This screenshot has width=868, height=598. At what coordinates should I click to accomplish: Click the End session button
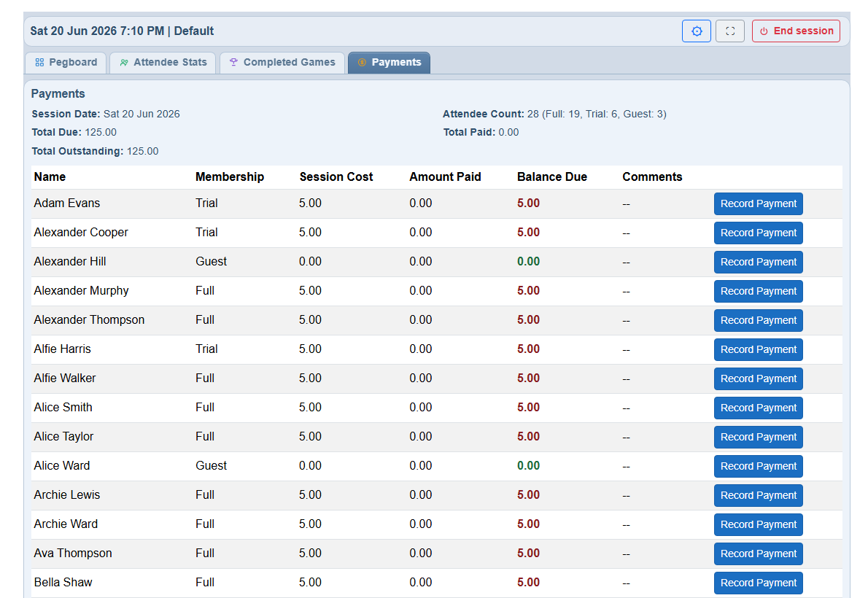pyautogui.click(x=796, y=31)
